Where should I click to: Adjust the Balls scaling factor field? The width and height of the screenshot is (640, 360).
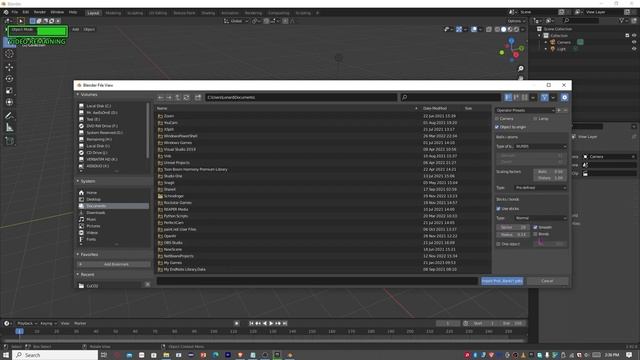coord(550,171)
